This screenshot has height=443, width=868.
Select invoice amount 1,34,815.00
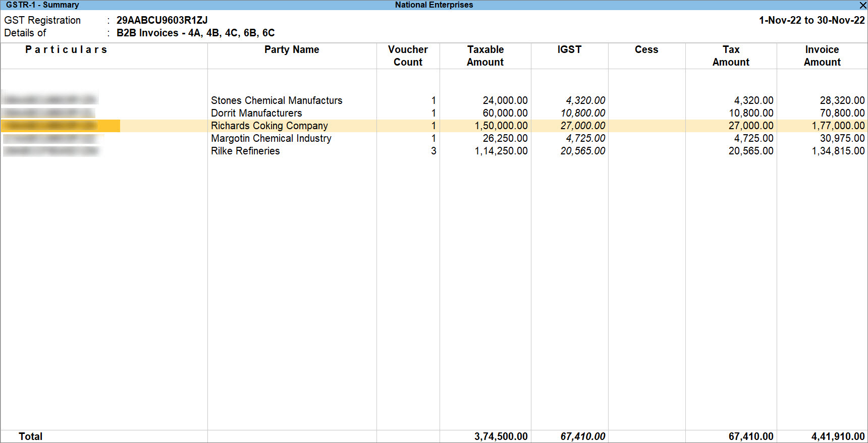pyautogui.click(x=838, y=151)
